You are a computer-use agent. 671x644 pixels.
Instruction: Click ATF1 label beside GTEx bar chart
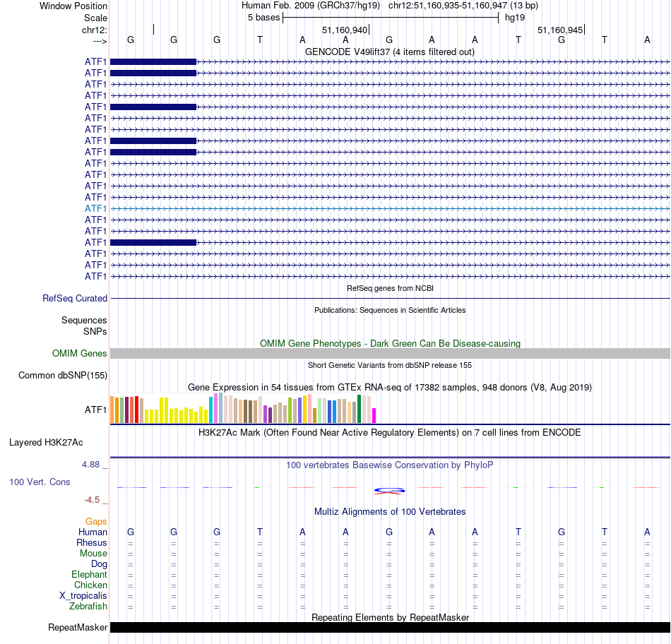point(95,410)
